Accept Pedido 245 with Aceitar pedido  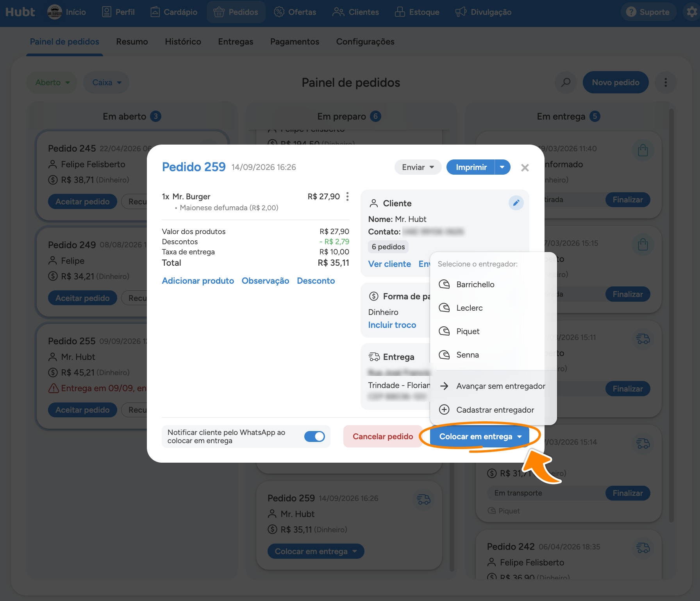pos(82,202)
